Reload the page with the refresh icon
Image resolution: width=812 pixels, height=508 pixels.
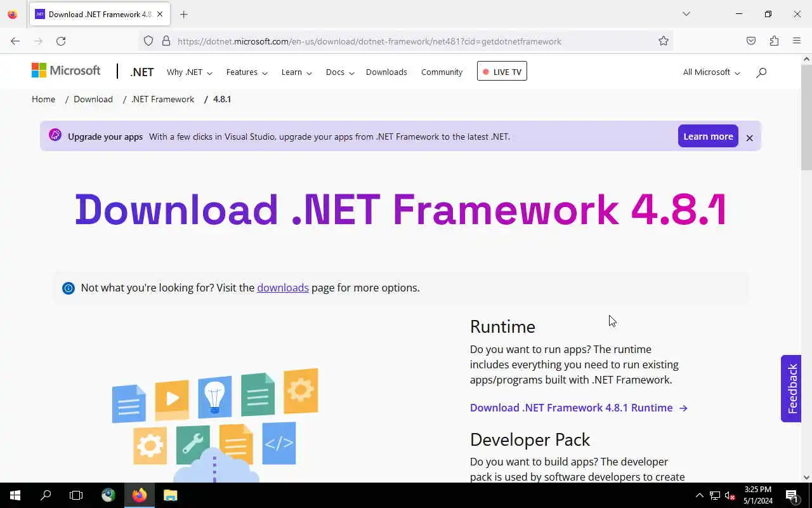tap(61, 41)
